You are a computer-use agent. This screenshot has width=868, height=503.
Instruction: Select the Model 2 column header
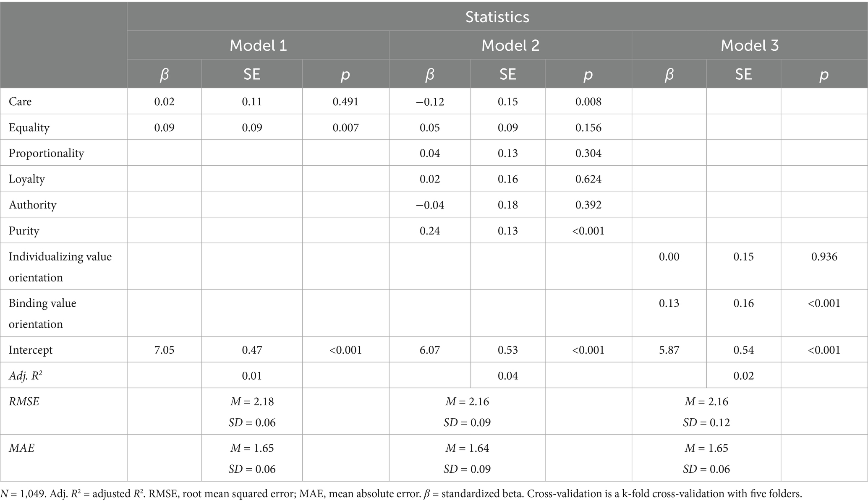pyautogui.click(x=510, y=45)
